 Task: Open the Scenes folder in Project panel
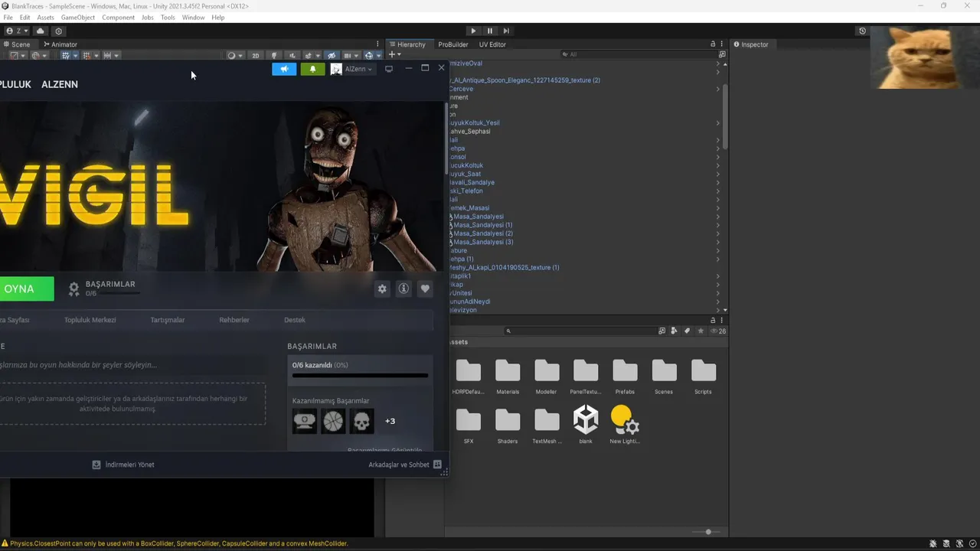[664, 377]
